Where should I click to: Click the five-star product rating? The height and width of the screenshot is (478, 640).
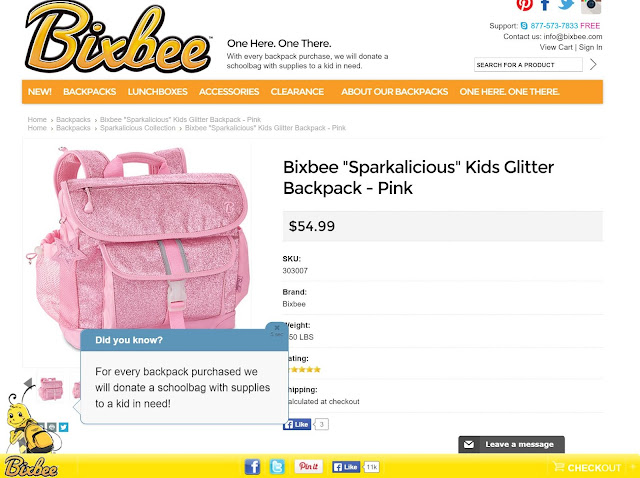click(x=304, y=370)
